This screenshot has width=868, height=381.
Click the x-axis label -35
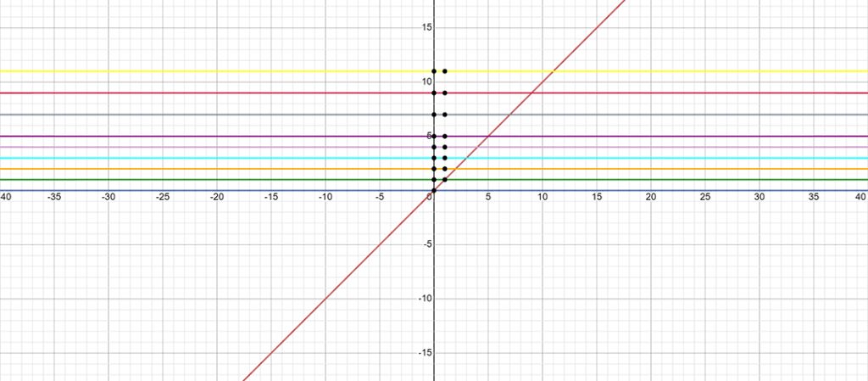53,197
